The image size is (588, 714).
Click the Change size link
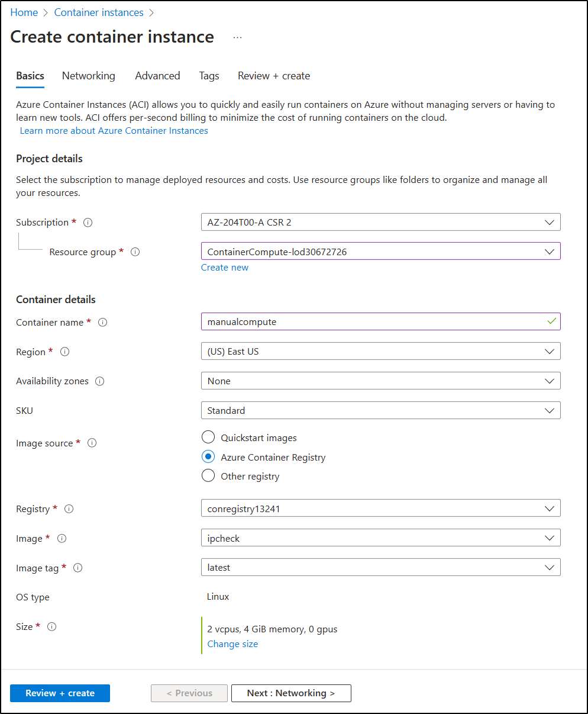(x=232, y=644)
